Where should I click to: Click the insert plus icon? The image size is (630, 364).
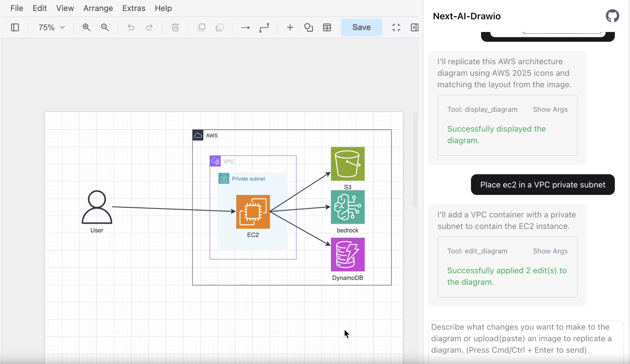click(x=290, y=27)
